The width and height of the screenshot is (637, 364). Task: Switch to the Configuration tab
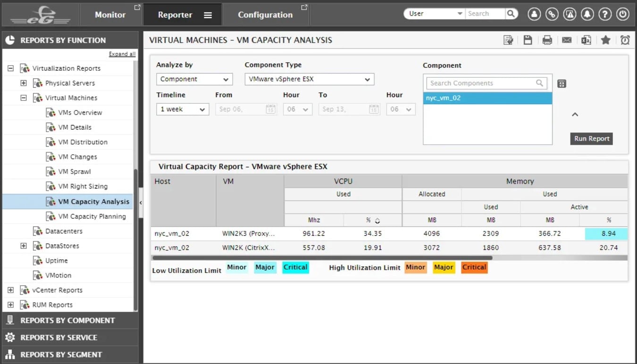coord(265,15)
